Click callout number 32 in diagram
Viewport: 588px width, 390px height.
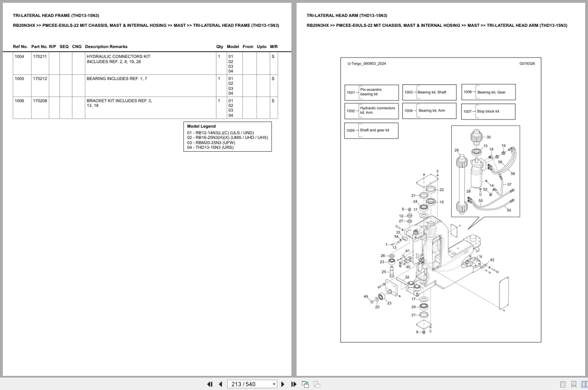407,277
